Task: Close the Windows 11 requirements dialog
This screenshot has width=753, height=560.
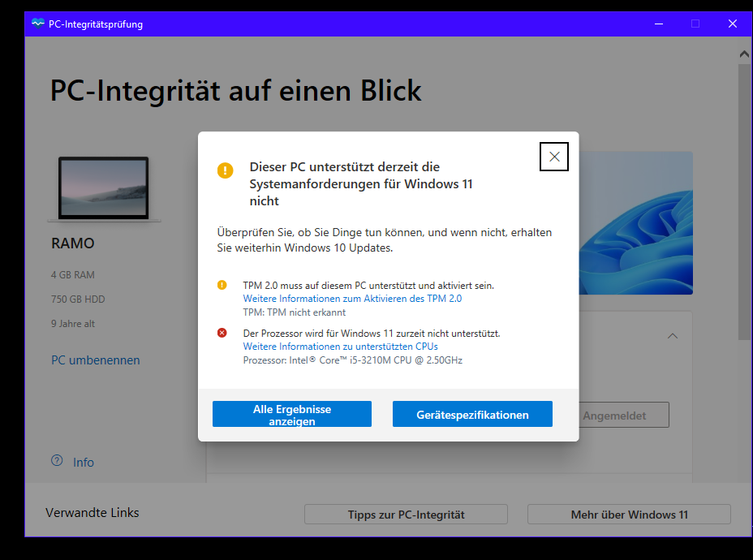Action: click(x=554, y=157)
